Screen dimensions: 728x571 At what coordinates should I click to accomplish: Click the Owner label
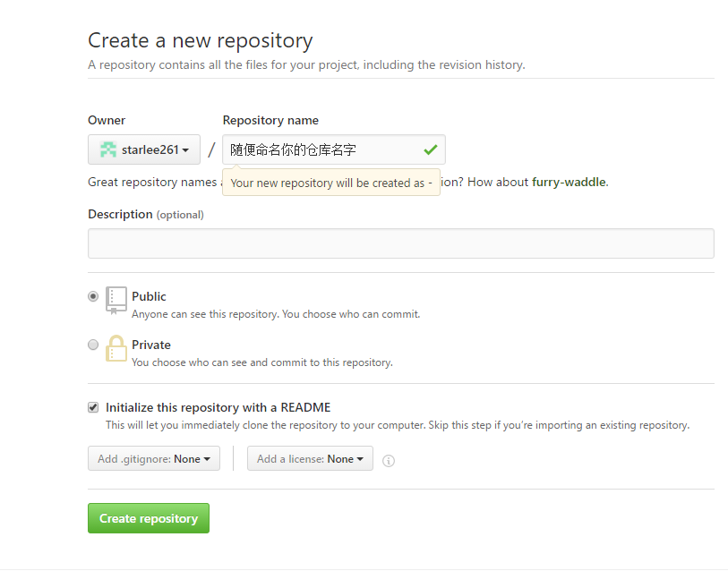107,120
